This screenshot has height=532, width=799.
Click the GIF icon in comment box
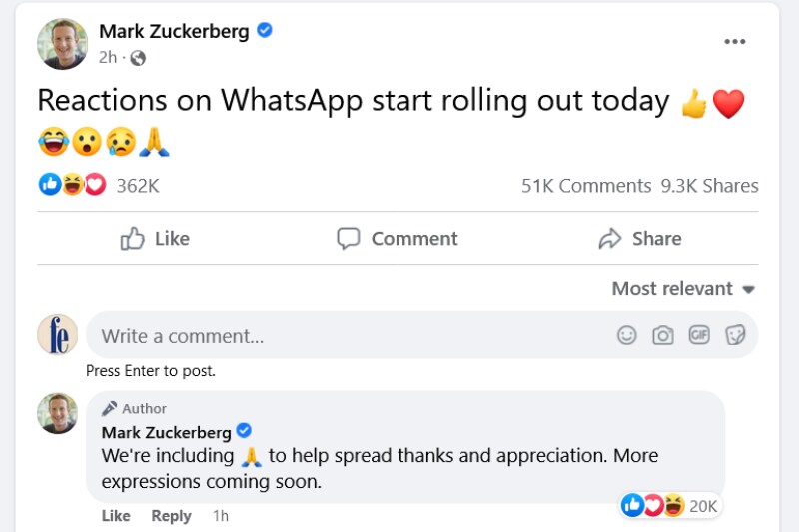click(x=699, y=335)
